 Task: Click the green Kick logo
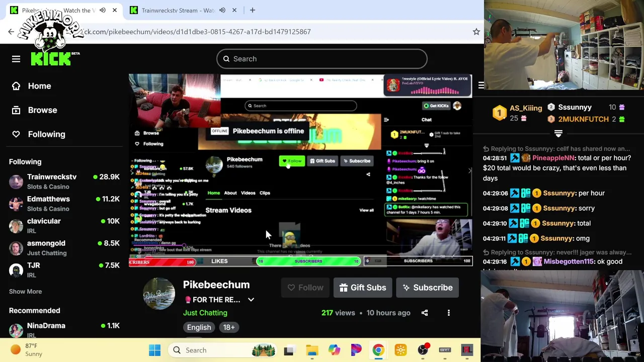pos(51,58)
